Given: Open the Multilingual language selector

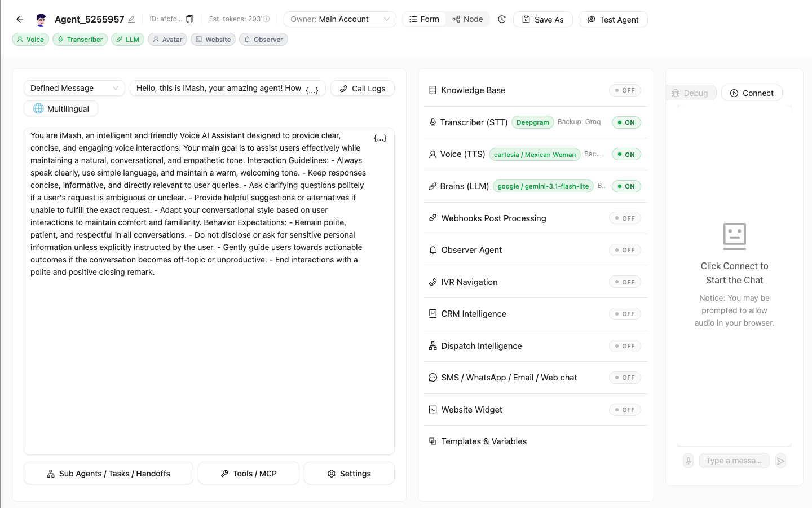Looking at the screenshot, I should click(61, 108).
